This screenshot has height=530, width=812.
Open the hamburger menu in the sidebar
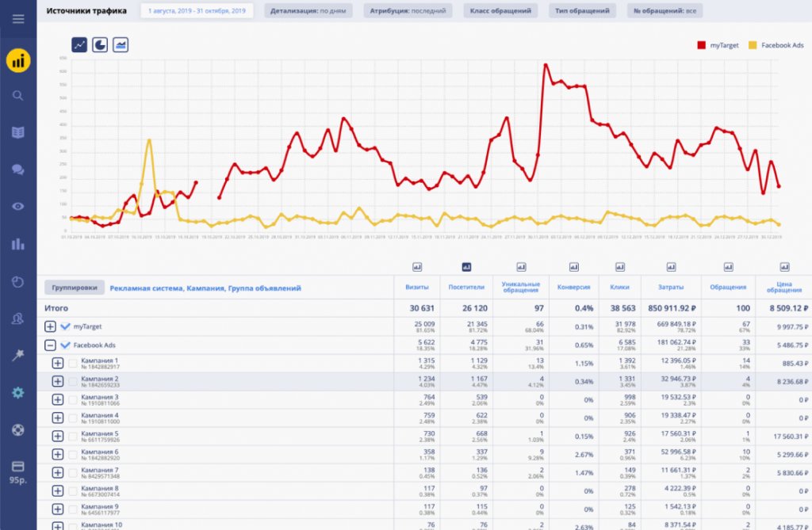[18, 19]
